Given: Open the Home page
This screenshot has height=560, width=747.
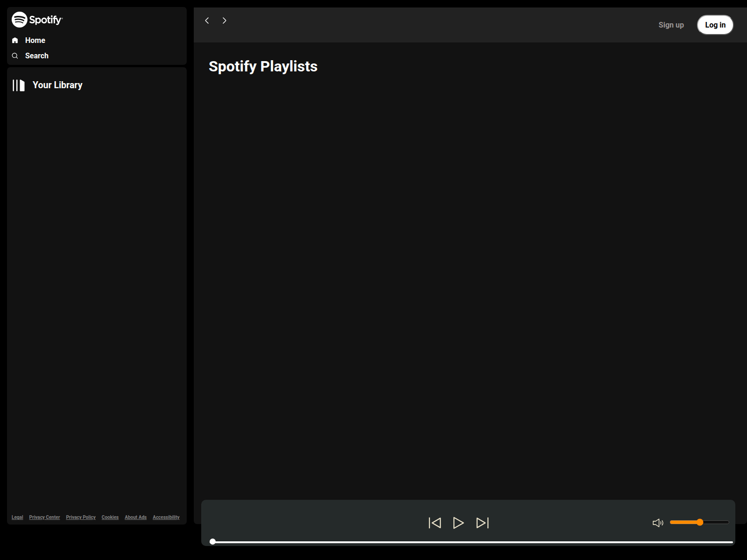Looking at the screenshot, I should pos(35,41).
